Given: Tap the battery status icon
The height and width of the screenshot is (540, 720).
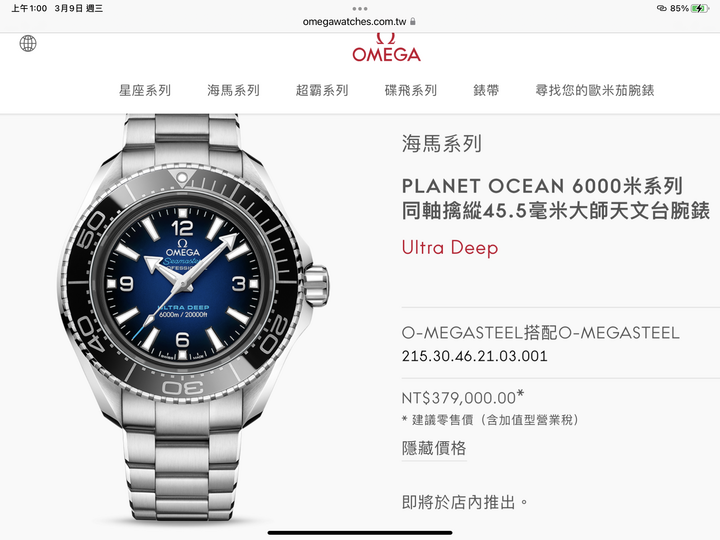Looking at the screenshot, I should (x=700, y=8).
